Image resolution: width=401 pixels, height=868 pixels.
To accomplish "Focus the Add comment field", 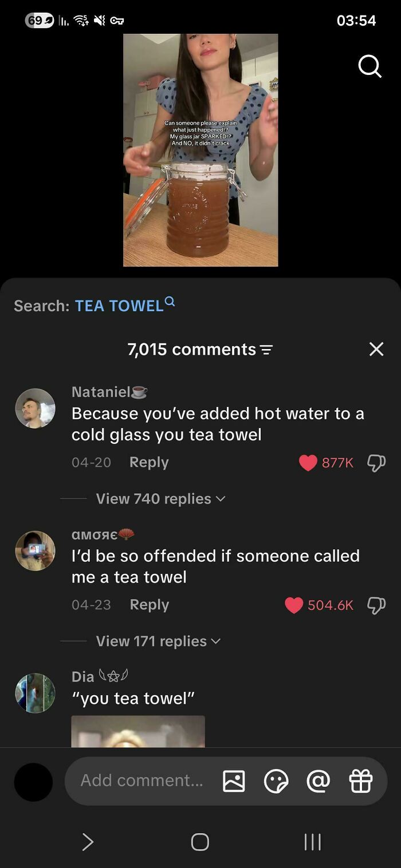I will [141, 780].
